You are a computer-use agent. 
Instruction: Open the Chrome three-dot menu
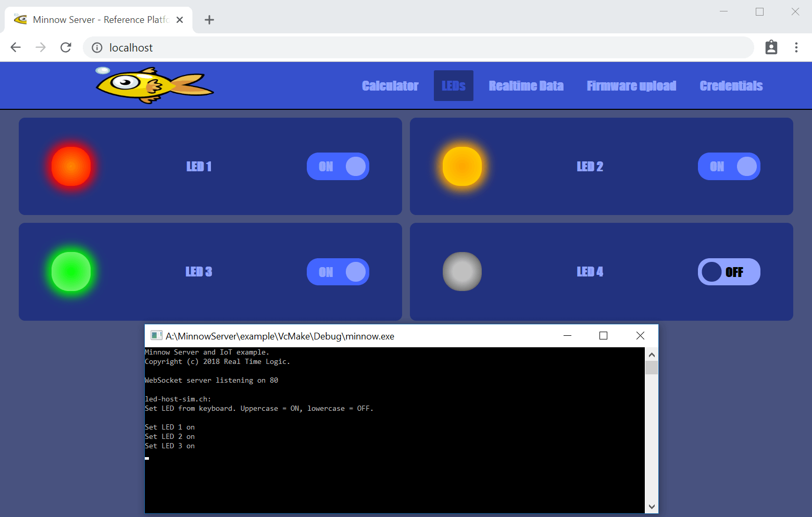[x=796, y=47]
